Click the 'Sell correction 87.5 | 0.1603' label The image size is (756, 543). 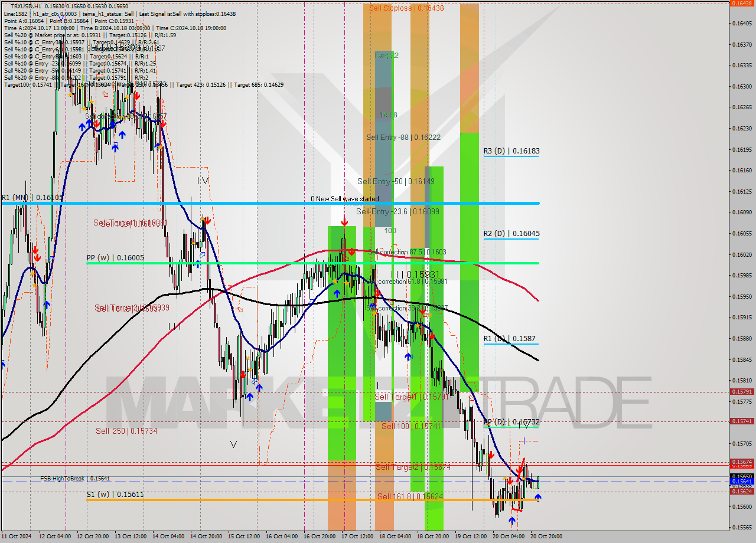pyautogui.click(x=408, y=252)
